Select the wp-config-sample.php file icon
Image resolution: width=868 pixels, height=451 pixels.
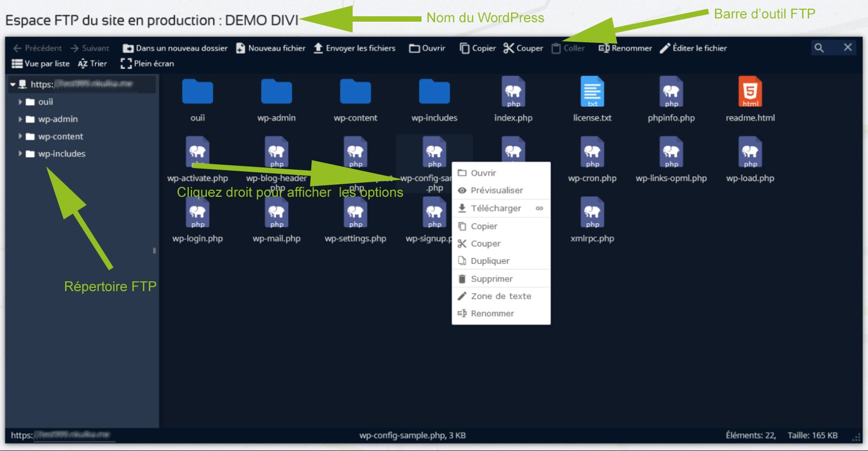pyautogui.click(x=435, y=152)
